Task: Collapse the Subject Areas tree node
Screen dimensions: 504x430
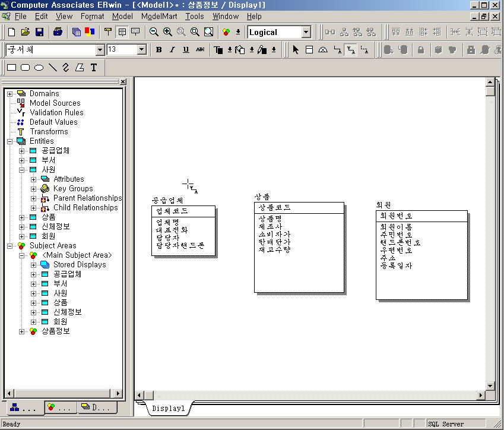Action: pyautogui.click(x=10, y=246)
